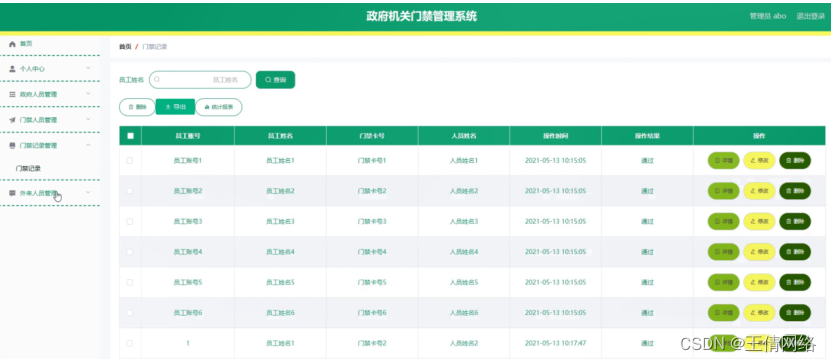Image resolution: width=832 pixels, height=362 pixels.
Task: Click 删除 for the 员工账号3 row
Action: coord(795,221)
